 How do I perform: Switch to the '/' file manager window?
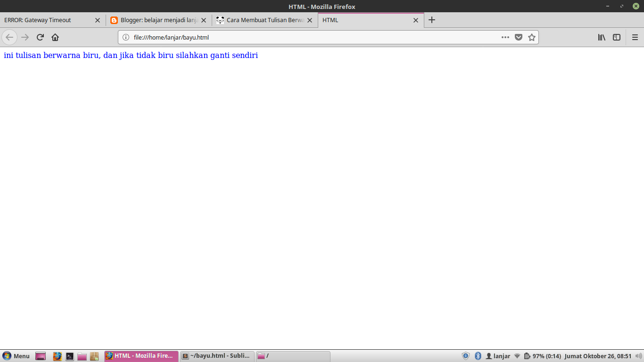click(293, 356)
